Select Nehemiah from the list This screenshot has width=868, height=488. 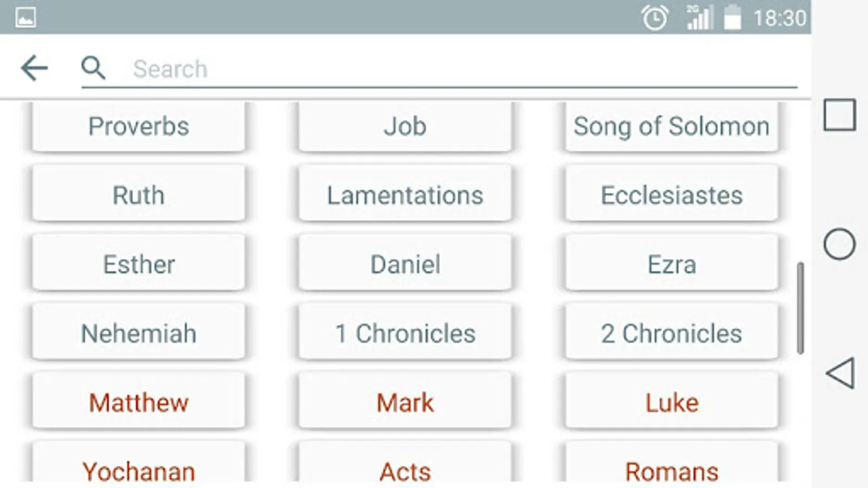coord(139,333)
